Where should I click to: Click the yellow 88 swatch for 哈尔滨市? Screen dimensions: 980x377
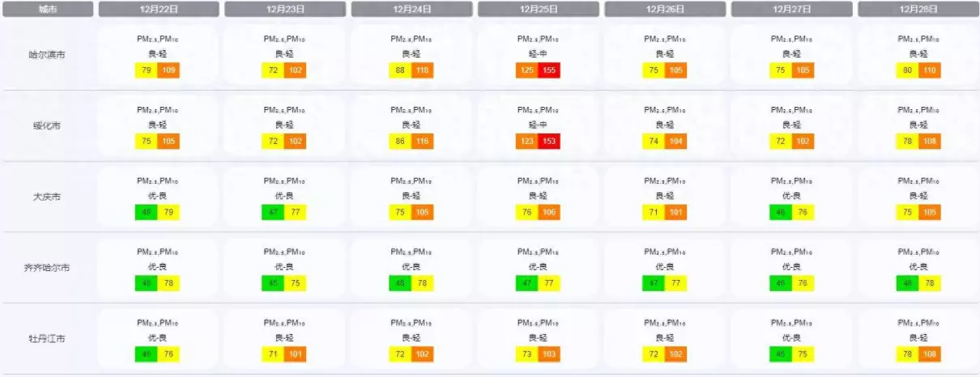coord(400,70)
